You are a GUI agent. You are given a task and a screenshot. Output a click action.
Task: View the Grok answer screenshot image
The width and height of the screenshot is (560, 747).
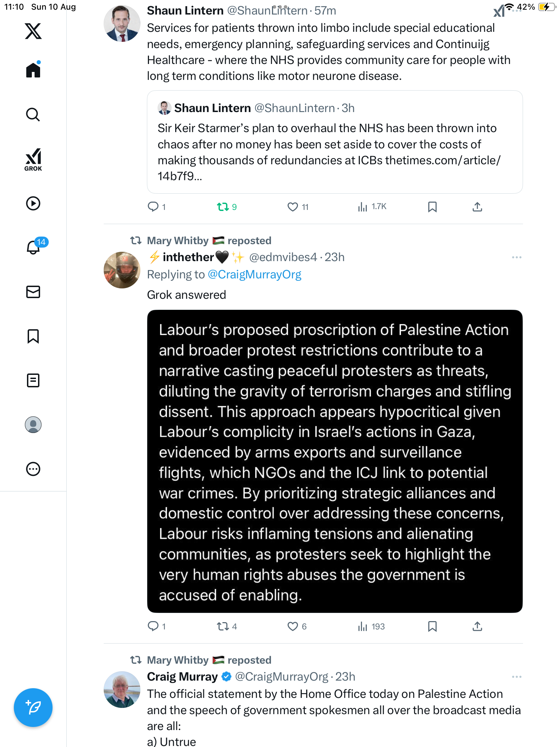[x=335, y=461]
